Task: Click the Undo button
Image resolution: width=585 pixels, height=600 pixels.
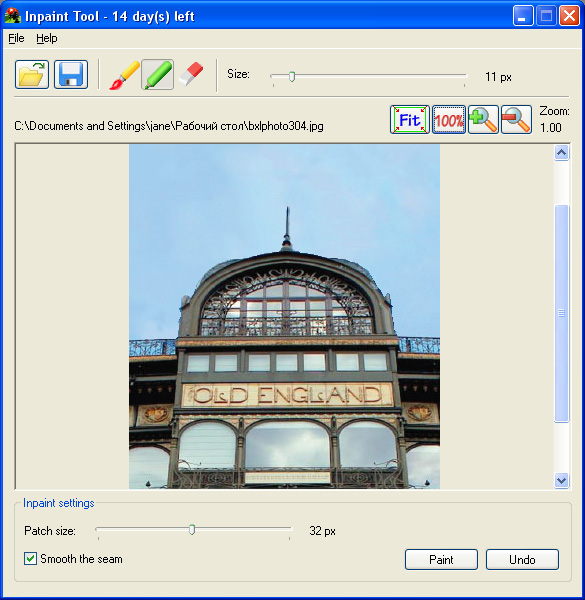Action: 522,559
